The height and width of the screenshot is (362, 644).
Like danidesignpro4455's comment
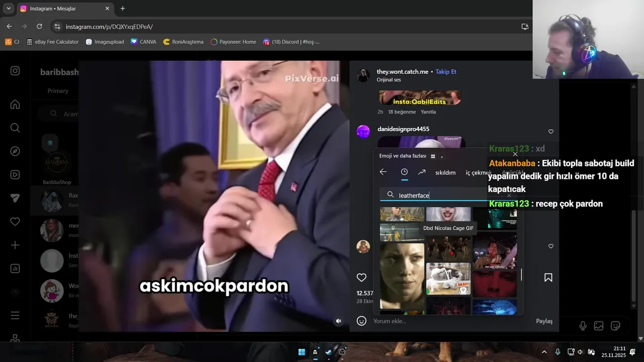coord(551,132)
